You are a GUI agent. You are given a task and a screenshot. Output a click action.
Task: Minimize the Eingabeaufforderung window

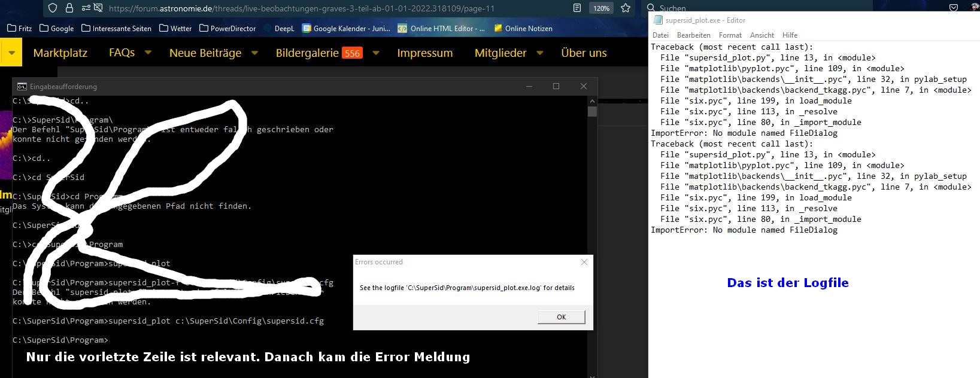pos(529,86)
